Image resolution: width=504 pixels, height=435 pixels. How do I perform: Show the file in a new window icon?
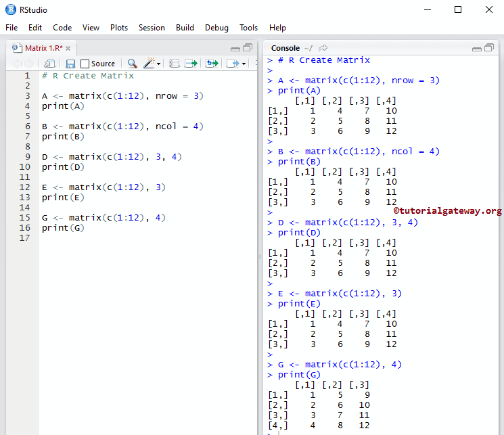click(49, 64)
